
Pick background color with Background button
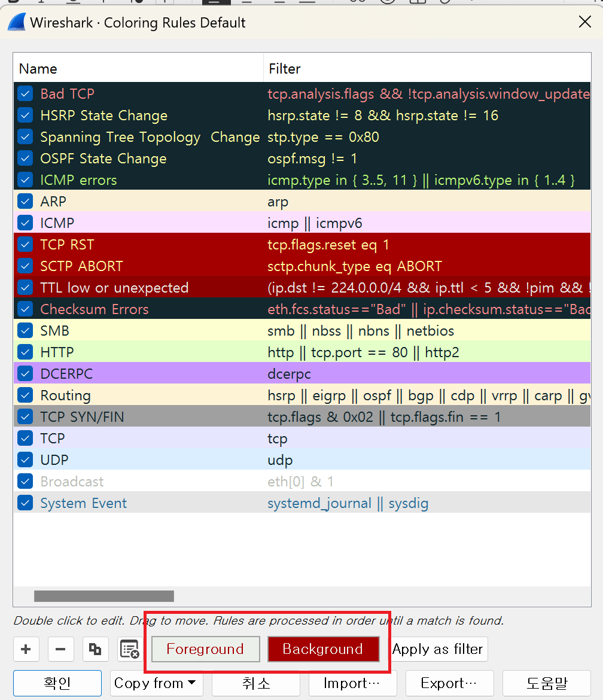tap(323, 649)
